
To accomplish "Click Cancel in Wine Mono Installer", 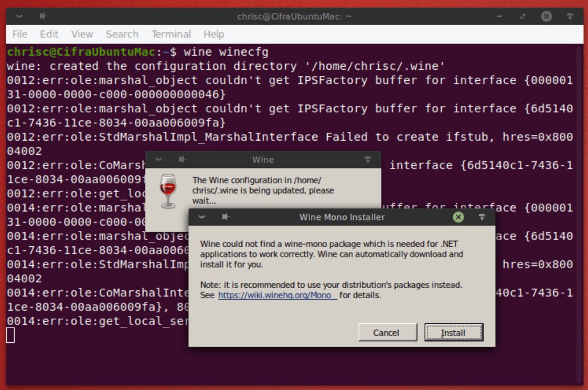I will [388, 333].
